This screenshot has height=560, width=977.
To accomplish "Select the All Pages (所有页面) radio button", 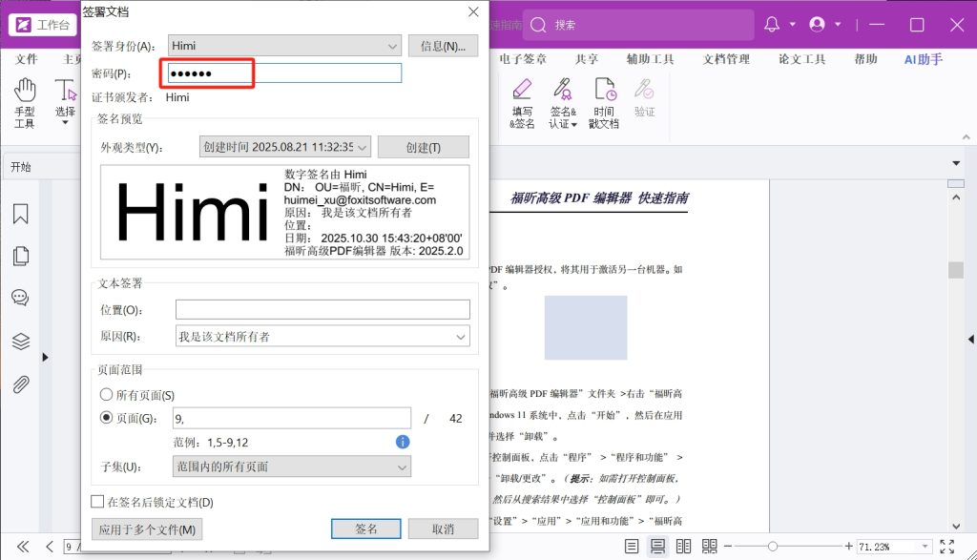I will pyautogui.click(x=106, y=395).
